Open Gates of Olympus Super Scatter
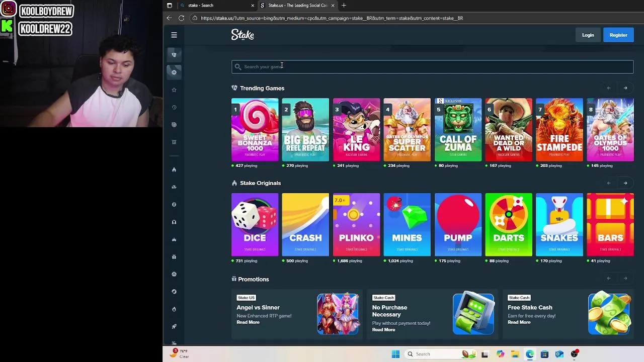This screenshot has height=362, width=644. [407, 130]
